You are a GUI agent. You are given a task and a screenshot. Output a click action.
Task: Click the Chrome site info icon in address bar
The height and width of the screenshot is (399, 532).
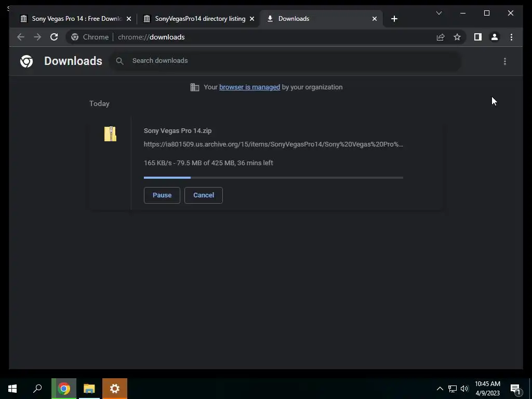[75, 37]
